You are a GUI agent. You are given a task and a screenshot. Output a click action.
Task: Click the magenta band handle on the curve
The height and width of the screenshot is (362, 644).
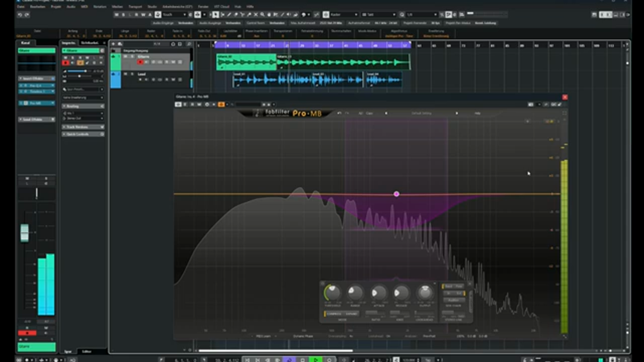point(396,194)
